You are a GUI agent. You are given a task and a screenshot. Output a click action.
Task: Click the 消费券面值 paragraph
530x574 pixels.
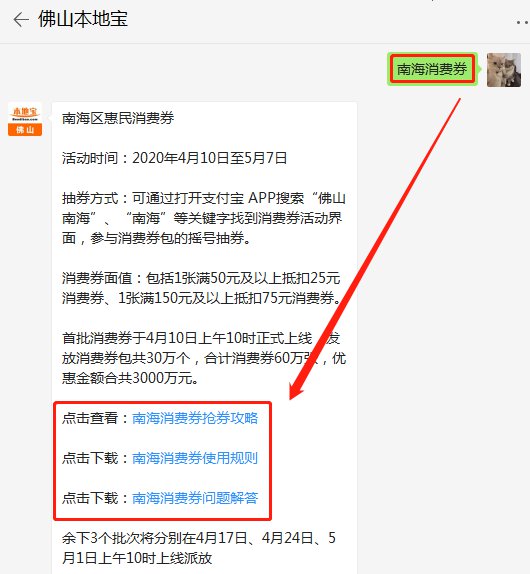coord(201,288)
